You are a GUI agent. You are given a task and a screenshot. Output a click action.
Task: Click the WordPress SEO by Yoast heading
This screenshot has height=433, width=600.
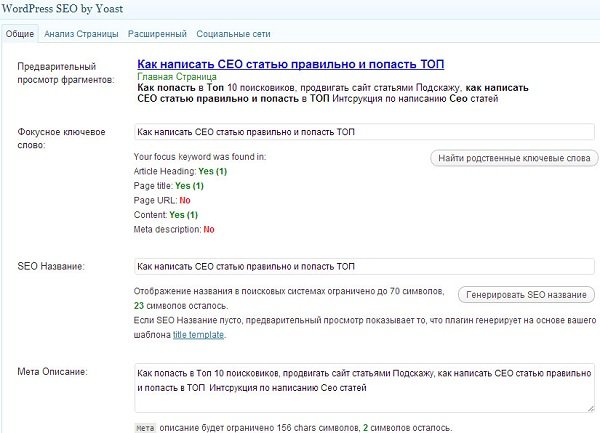coord(62,8)
